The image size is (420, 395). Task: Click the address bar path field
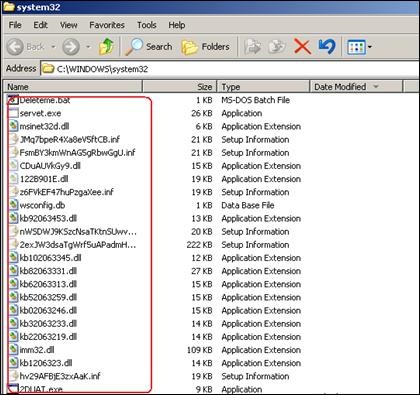(230, 69)
